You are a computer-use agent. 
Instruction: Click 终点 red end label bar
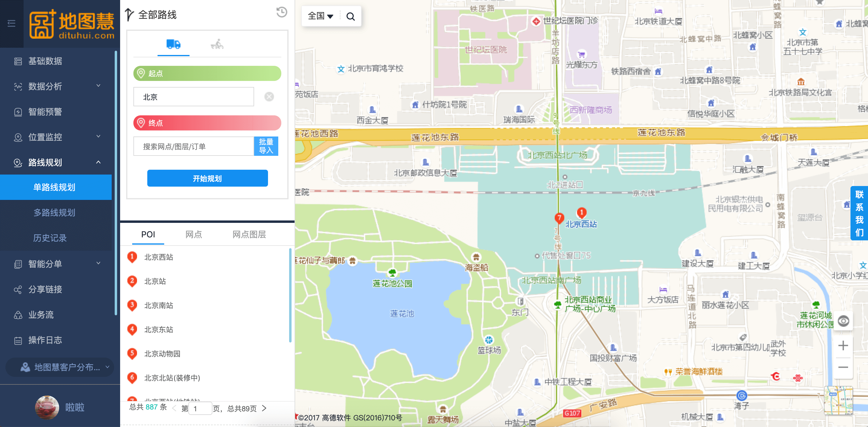[x=207, y=123]
